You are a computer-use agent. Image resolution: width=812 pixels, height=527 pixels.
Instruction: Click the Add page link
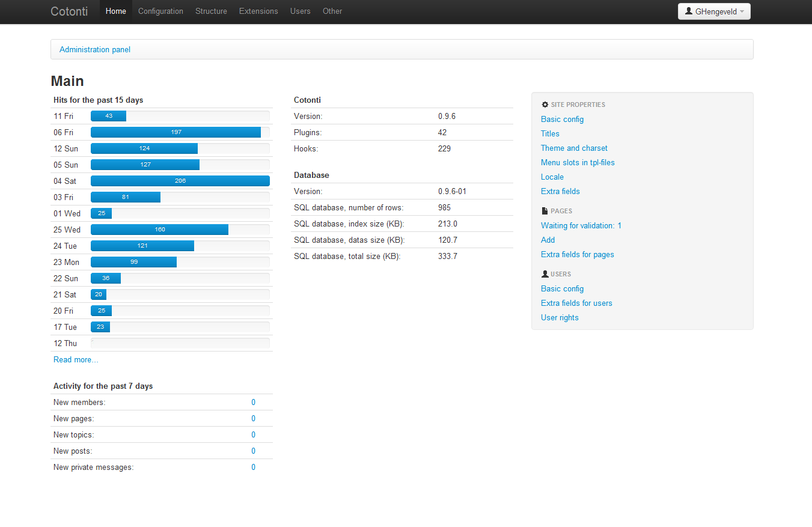tap(548, 240)
